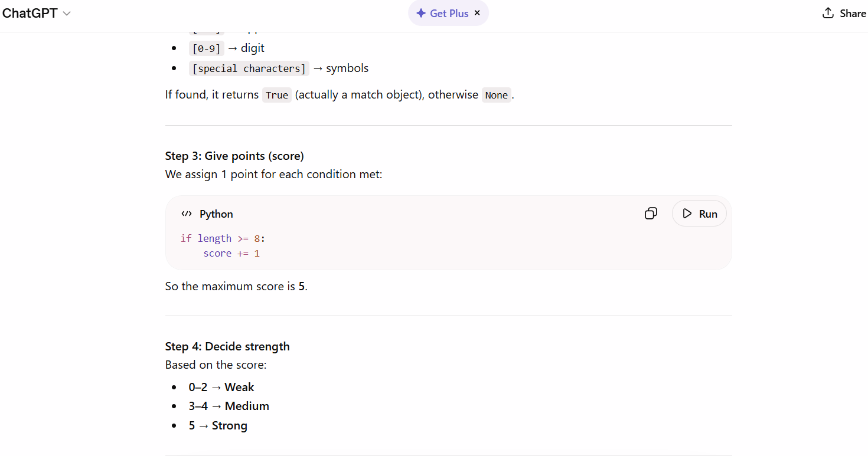Click the "0–2 → Weak" bullet

pyautogui.click(x=221, y=388)
